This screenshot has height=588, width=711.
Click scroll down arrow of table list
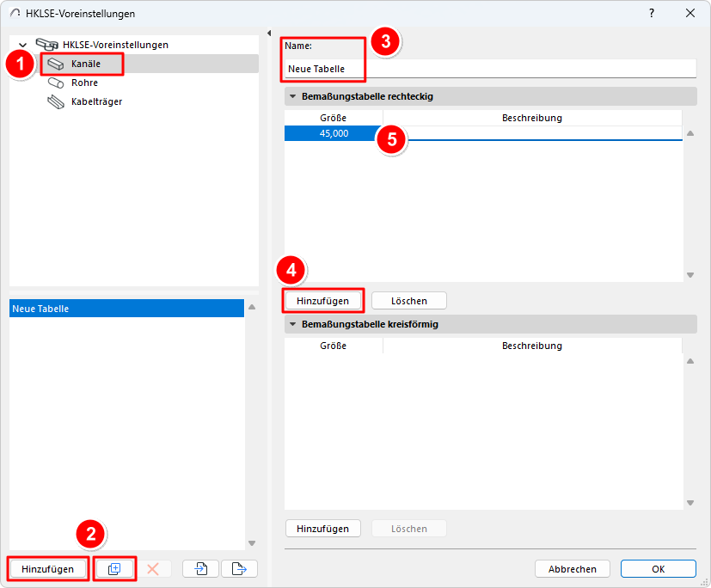coord(252,543)
